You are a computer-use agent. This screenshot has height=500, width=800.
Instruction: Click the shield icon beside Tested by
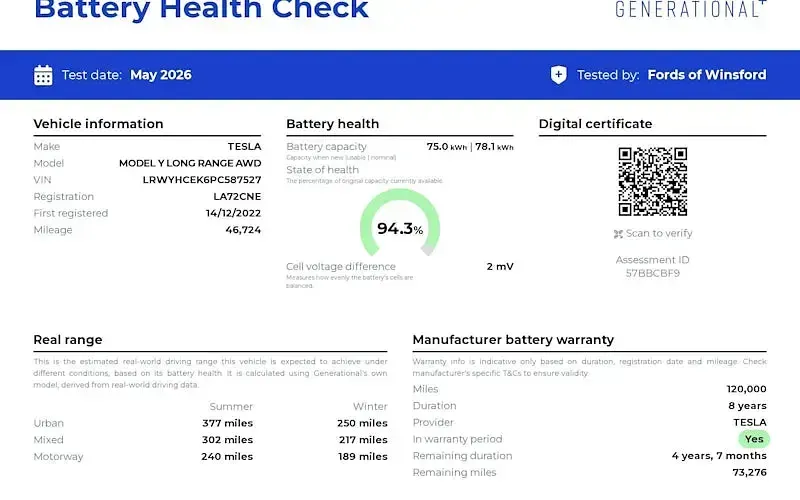pos(559,75)
